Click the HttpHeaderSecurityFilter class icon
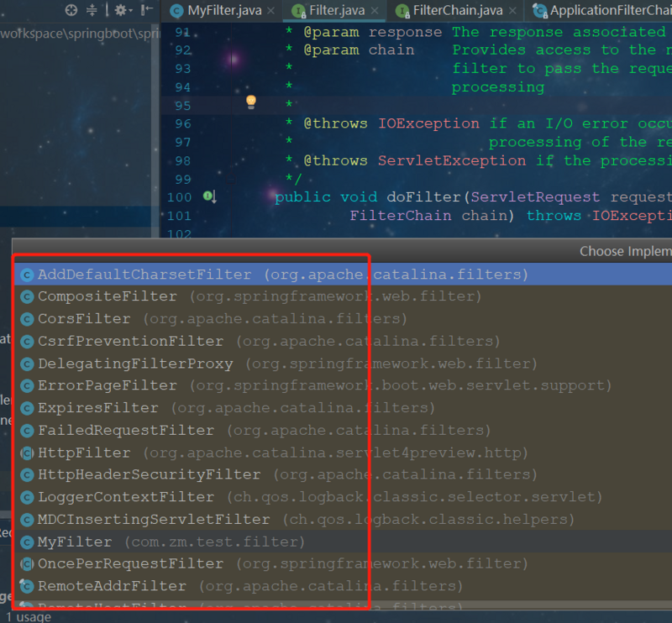672x623 pixels. 27,475
